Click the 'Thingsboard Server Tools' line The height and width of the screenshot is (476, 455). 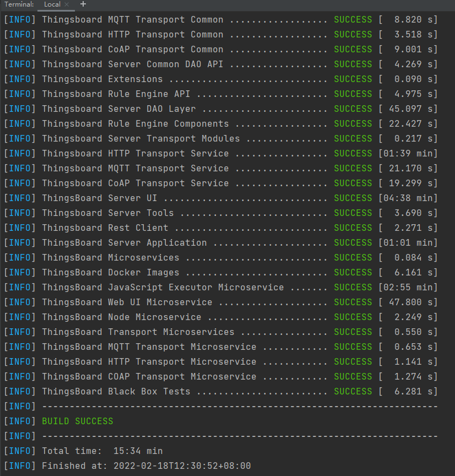(221, 213)
